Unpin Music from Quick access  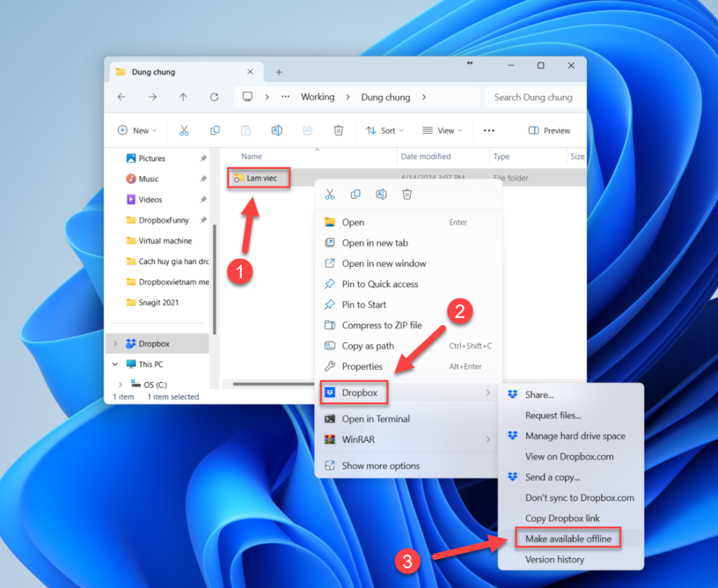pyautogui.click(x=203, y=179)
